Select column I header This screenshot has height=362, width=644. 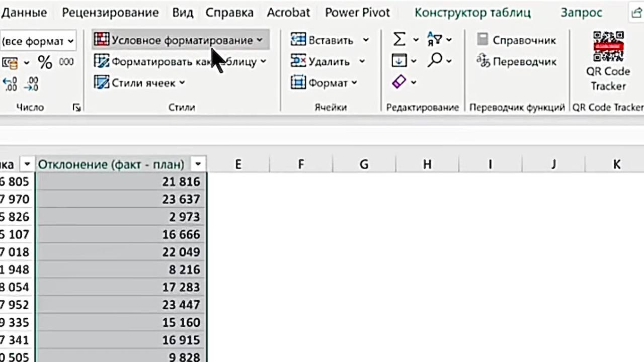(x=490, y=164)
